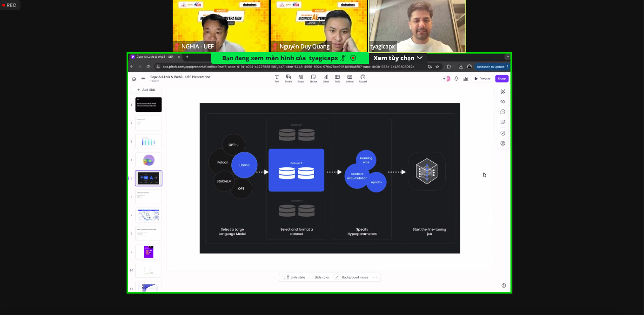Screen dimensions: 644x315
Task: Open the Embed tool
Action: pos(349,78)
